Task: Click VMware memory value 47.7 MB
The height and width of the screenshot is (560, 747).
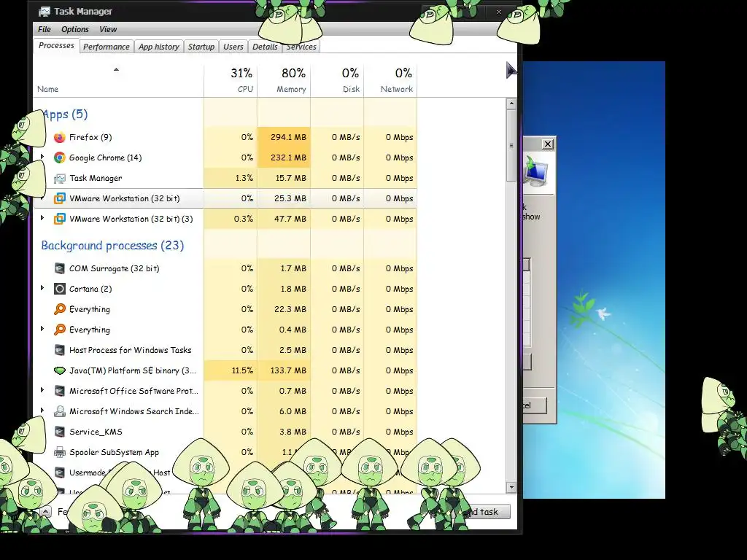Action: pyautogui.click(x=290, y=219)
